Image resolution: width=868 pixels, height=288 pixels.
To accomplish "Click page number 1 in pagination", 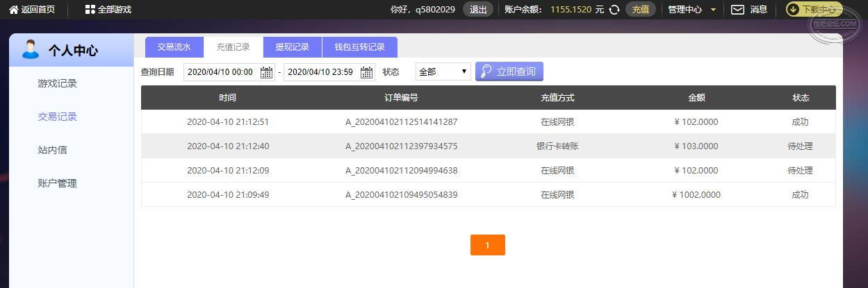I will click(x=488, y=245).
